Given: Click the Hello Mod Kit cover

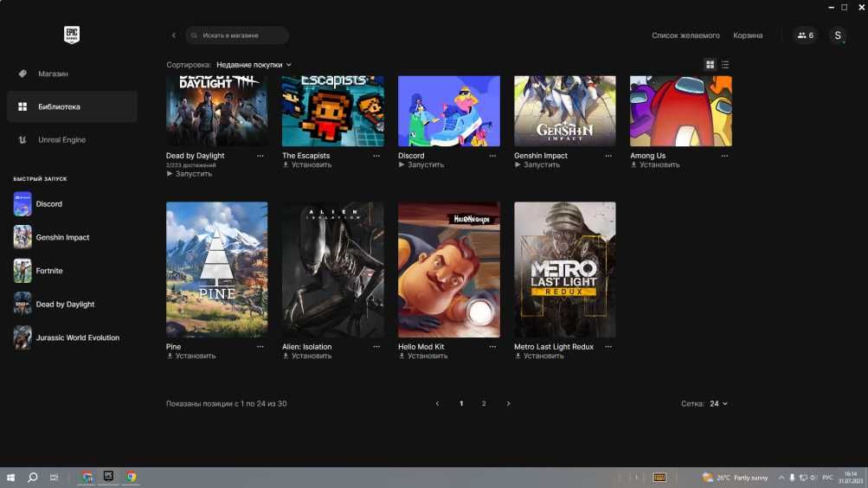Looking at the screenshot, I should pyautogui.click(x=449, y=269).
